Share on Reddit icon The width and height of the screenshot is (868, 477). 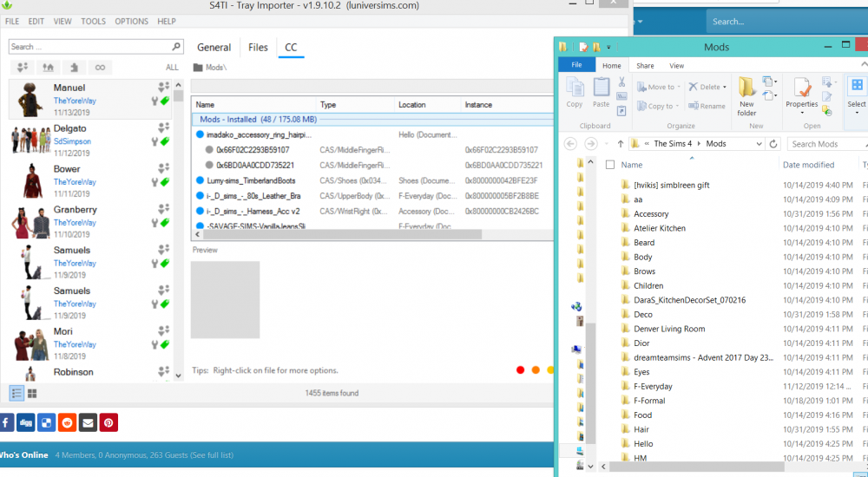click(68, 422)
